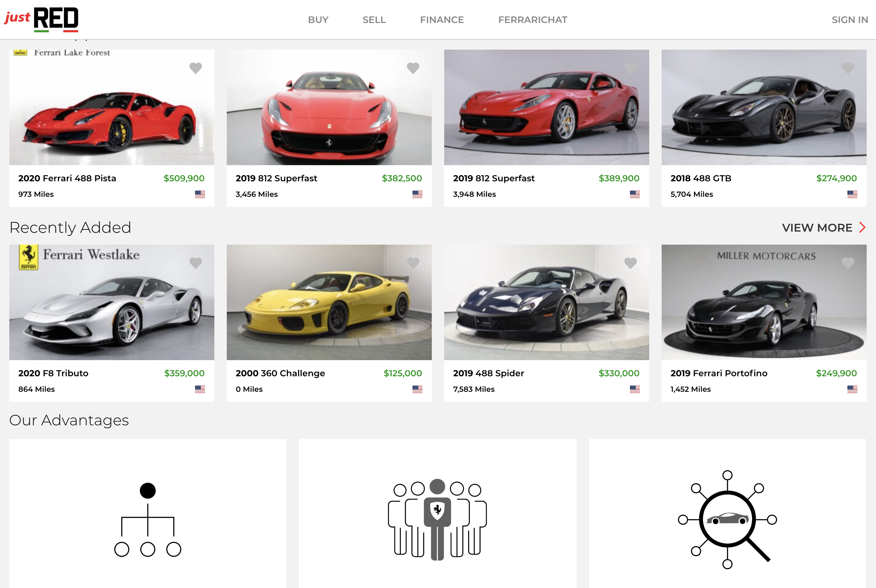Click the 2018 488 GTB title

pos(701,179)
